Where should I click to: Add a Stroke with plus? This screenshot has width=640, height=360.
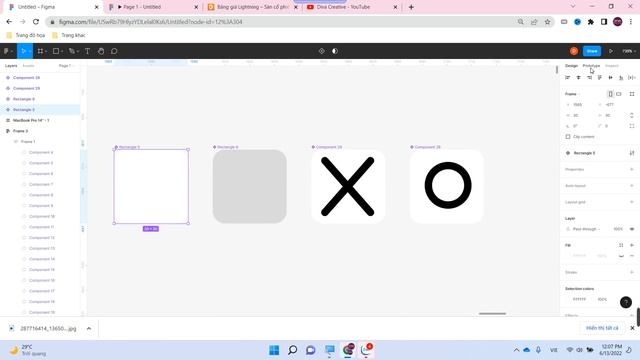point(632,272)
